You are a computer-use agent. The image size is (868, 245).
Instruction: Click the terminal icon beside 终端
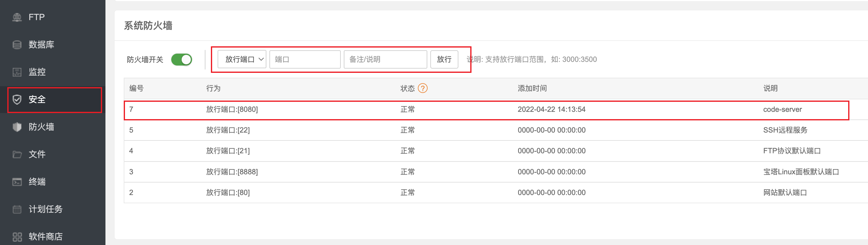pyautogui.click(x=17, y=182)
